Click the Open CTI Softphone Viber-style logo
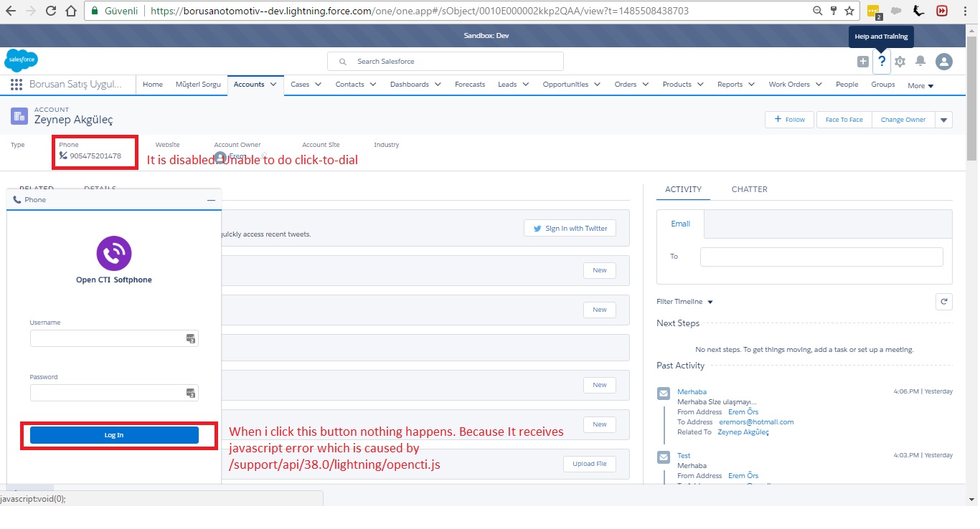Image resolution: width=980 pixels, height=529 pixels. [x=113, y=254]
